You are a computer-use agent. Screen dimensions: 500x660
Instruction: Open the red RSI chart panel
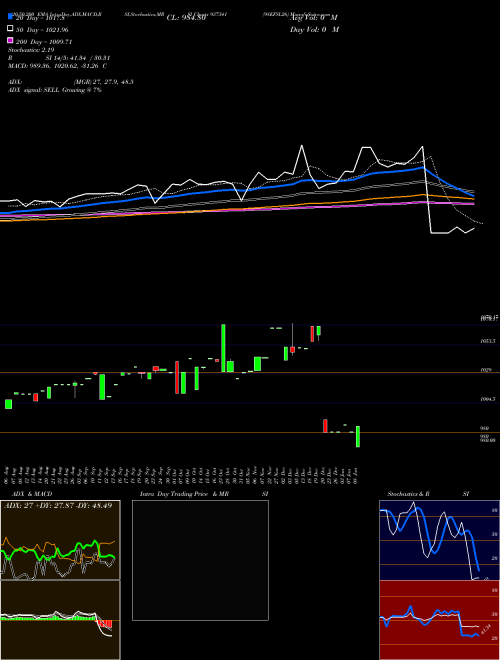click(x=439, y=620)
